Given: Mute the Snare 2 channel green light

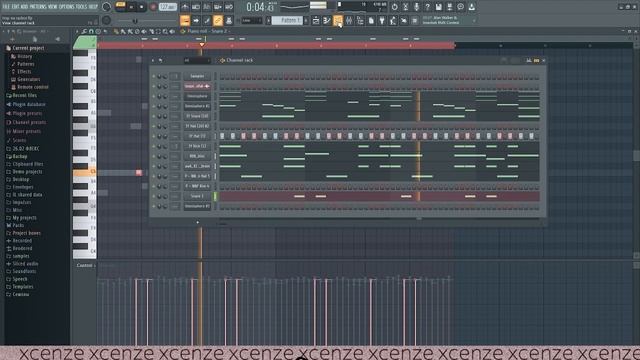Looking at the screenshot, I should coord(154,196).
